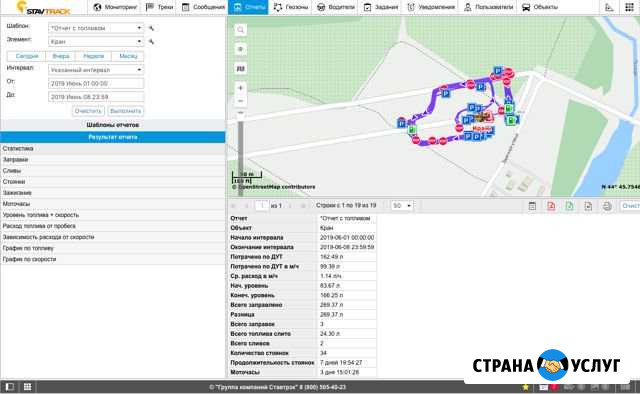Collapse the Результат отчета section header
640x394 pixels.
113,137
